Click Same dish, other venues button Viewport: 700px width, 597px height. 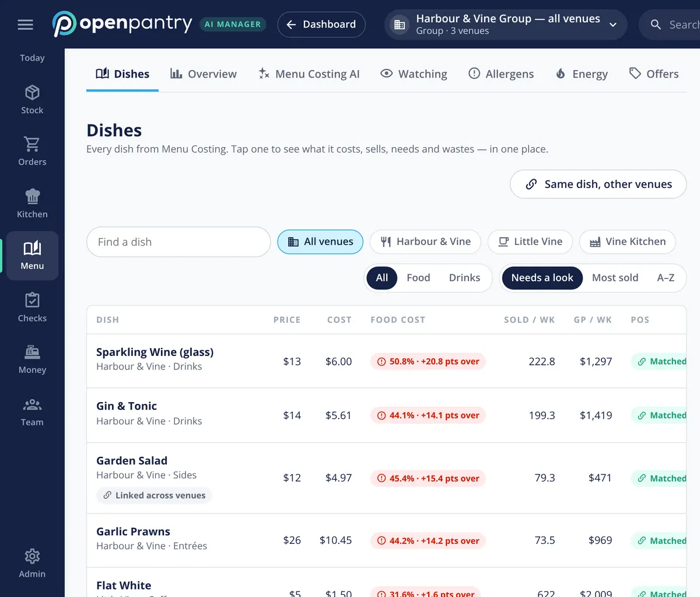(x=598, y=184)
